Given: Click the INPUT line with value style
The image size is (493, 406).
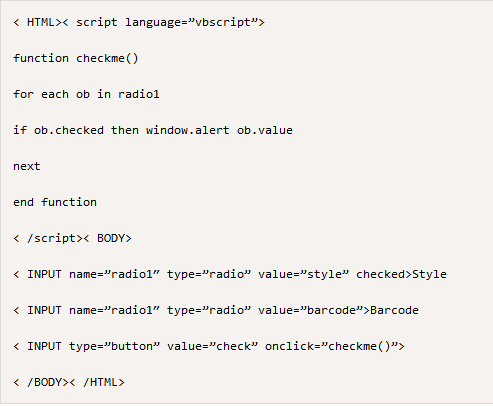Looking at the screenshot, I should (x=230, y=274).
